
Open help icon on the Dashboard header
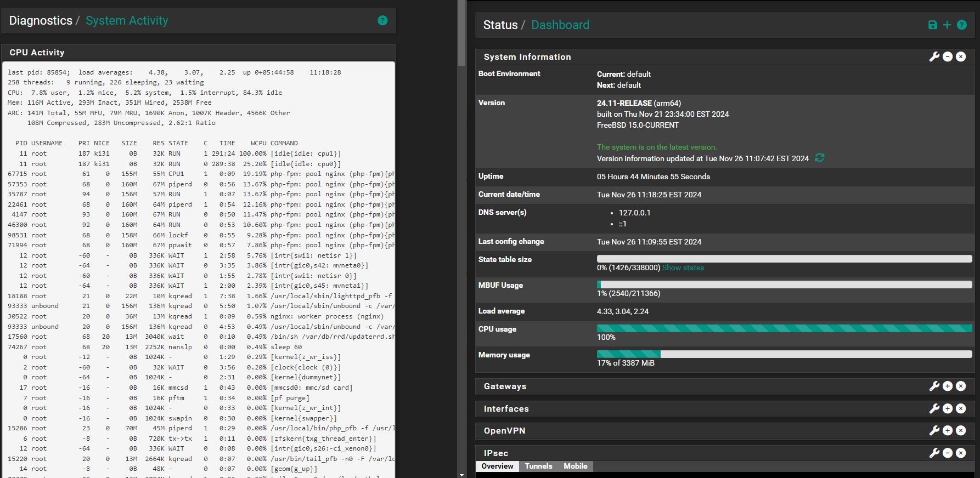(x=962, y=25)
